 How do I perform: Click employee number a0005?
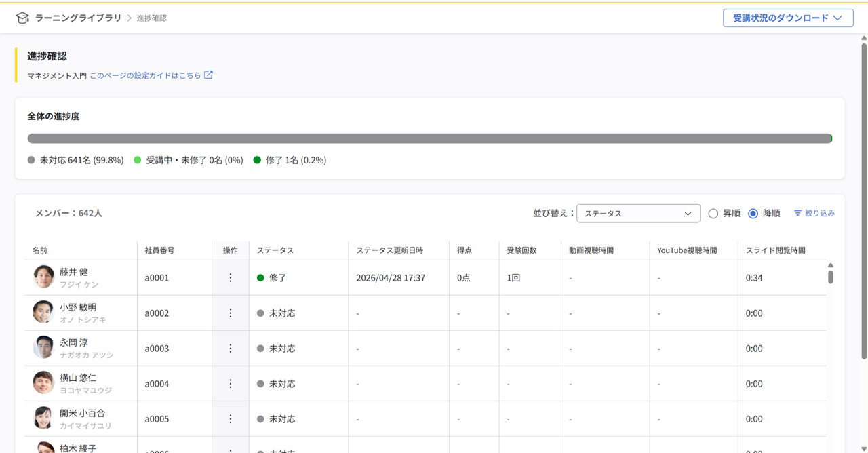157,419
